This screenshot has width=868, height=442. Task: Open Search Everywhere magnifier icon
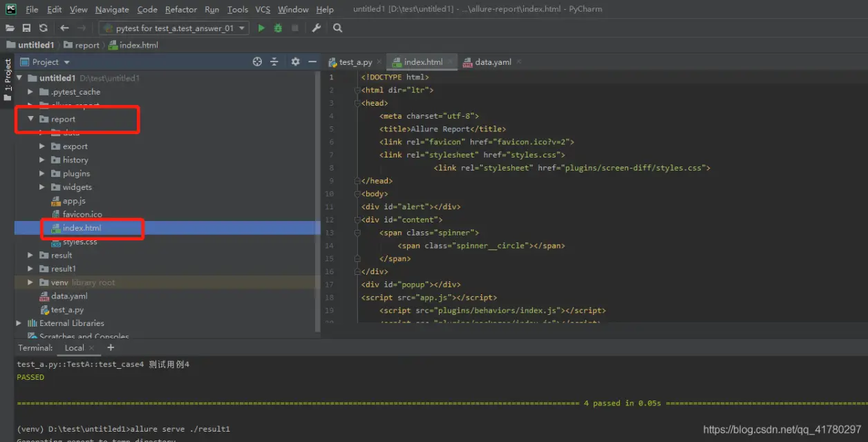click(x=337, y=28)
